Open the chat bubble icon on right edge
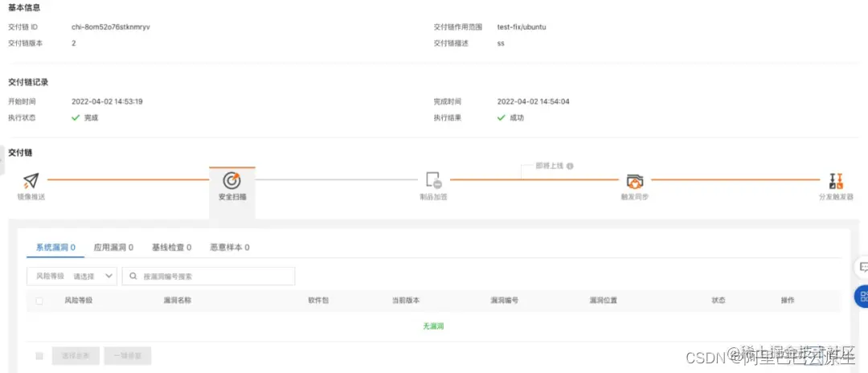The image size is (868, 373). (x=862, y=268)
